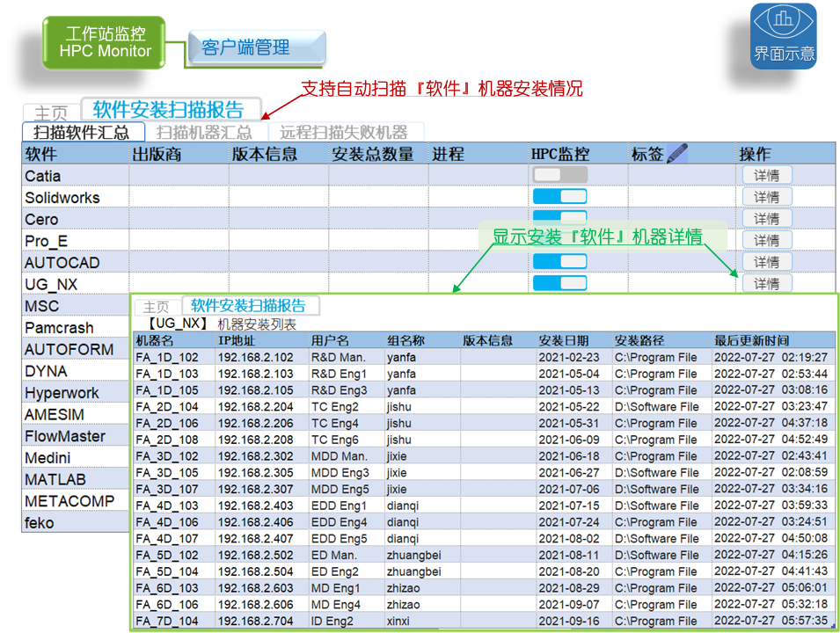Select the METACOMP software row

[76, 501]
